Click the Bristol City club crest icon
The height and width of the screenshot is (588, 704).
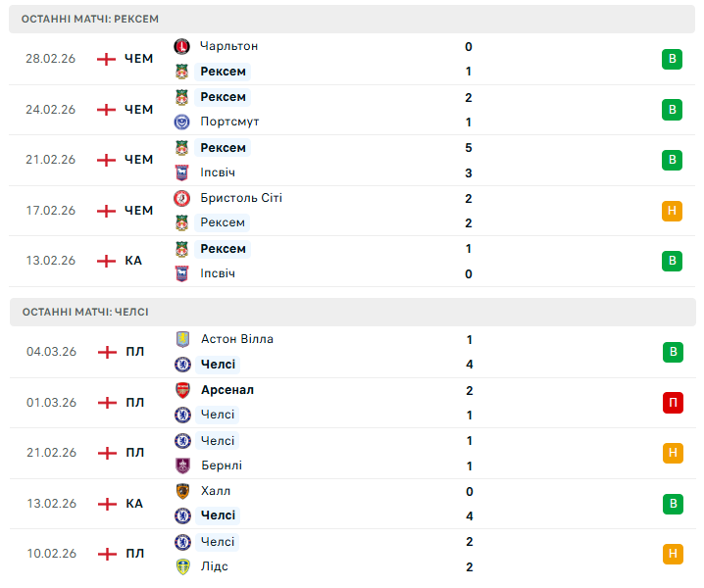(181, 198)
